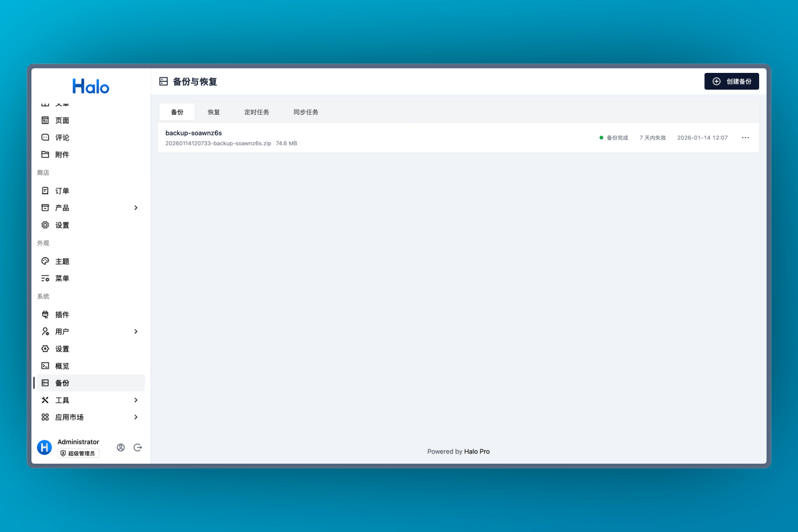Open the 评论 comments section

tap(62, 137)
